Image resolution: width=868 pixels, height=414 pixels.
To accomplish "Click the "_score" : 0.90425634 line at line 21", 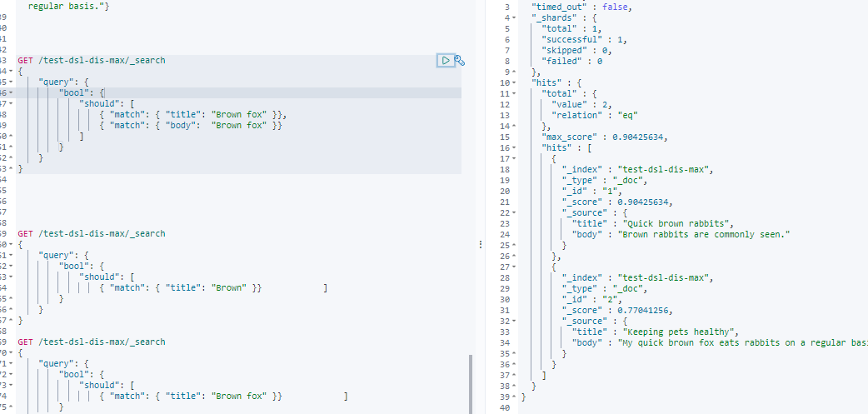I will tap(618, 202).
